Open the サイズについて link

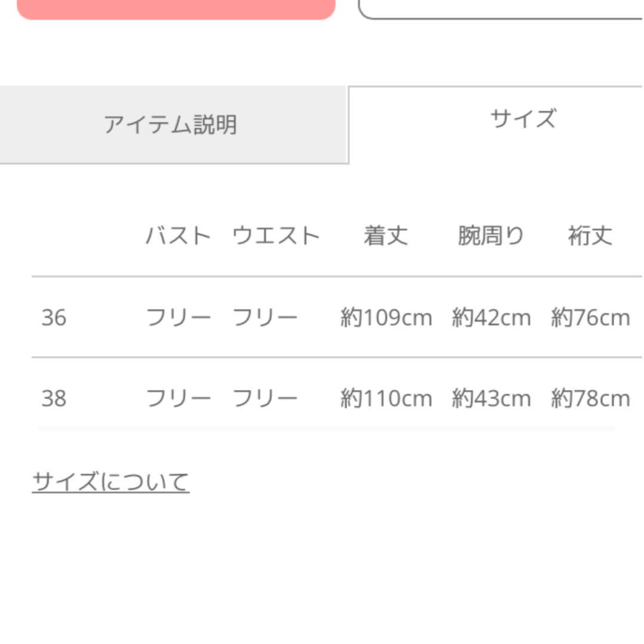(x=110, y=481)
